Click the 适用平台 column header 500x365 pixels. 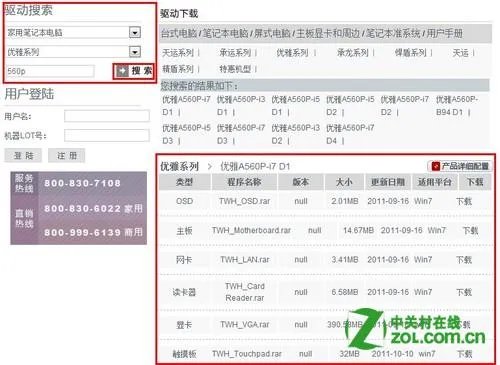(434, 182)
